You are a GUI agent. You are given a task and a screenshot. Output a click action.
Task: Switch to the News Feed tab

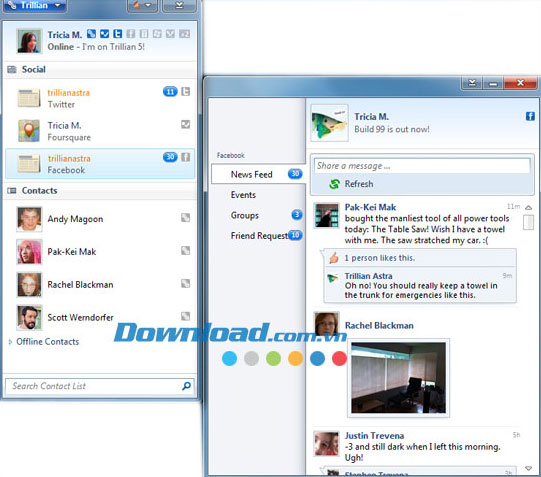pyautogui.click(x=258, y=174)
